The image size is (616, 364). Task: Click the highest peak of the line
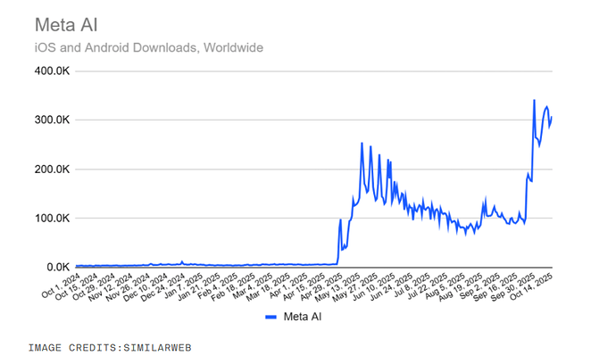(x=534, y=101)
